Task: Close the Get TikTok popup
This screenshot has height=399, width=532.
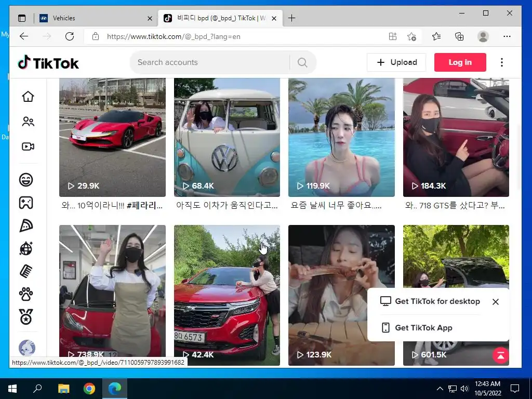Action: (495, 302)
